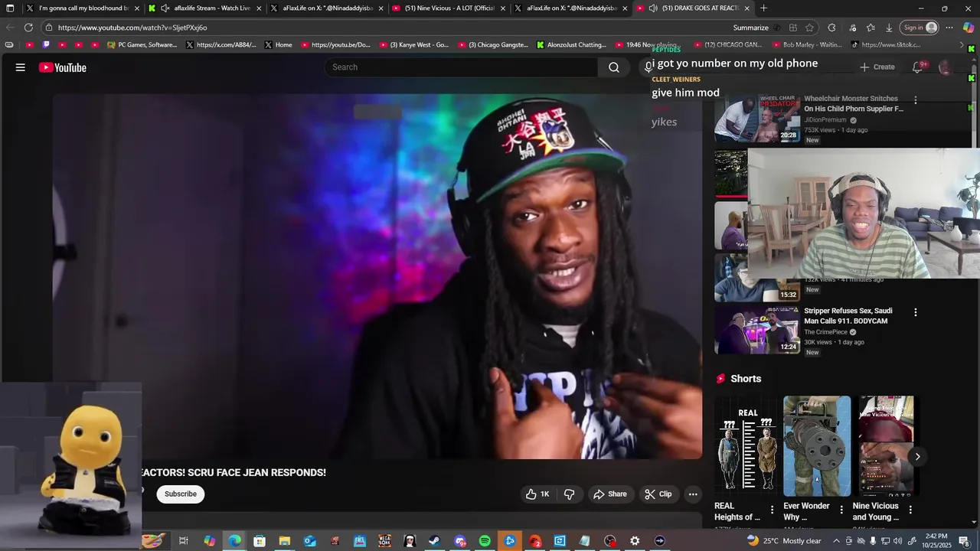This screenshot has width=980, height=551.
Task: Open Wheelchair Monster Snitches video thumbnail
Action: point(757,119)
